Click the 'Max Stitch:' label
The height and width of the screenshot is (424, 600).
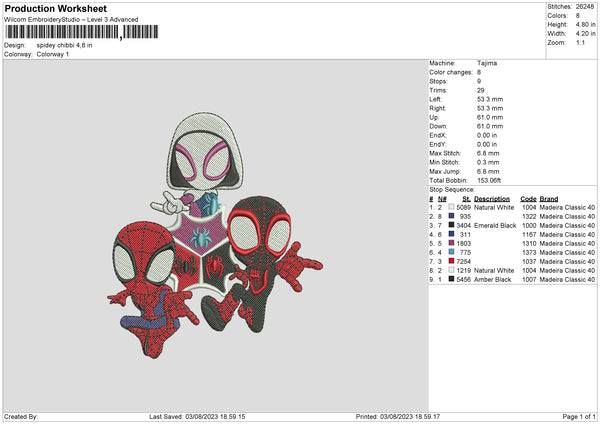tap(445, 153)
